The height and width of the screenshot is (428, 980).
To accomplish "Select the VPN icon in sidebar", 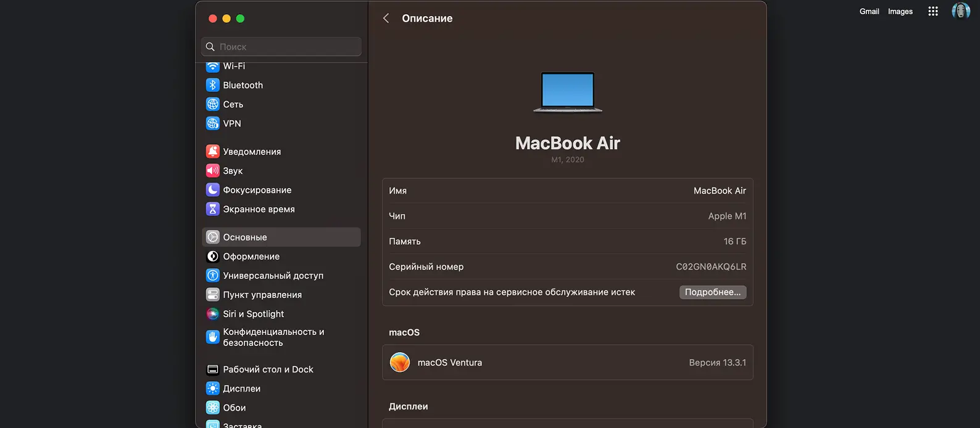I will click(x=212, y=123).
